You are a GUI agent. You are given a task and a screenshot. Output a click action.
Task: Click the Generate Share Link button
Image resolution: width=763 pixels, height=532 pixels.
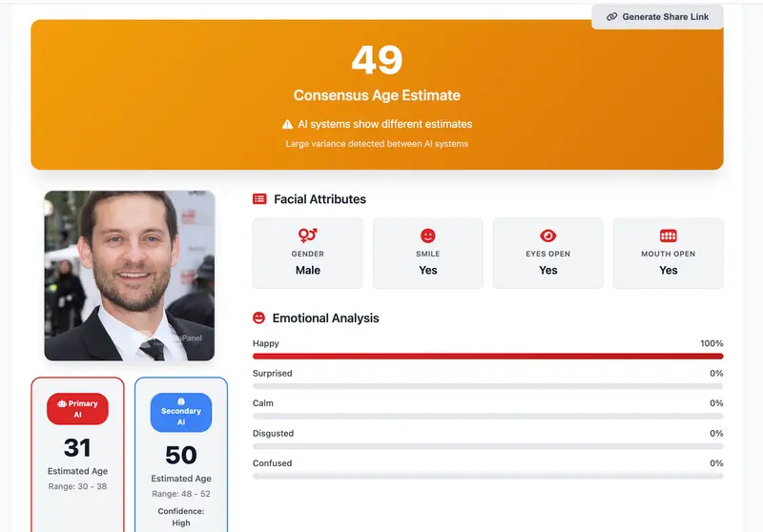pos(657,17)
